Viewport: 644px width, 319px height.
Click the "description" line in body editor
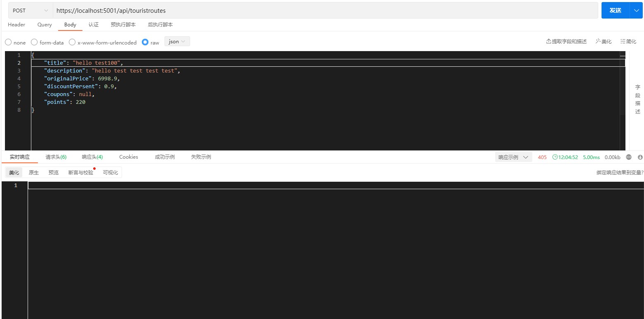328,70
